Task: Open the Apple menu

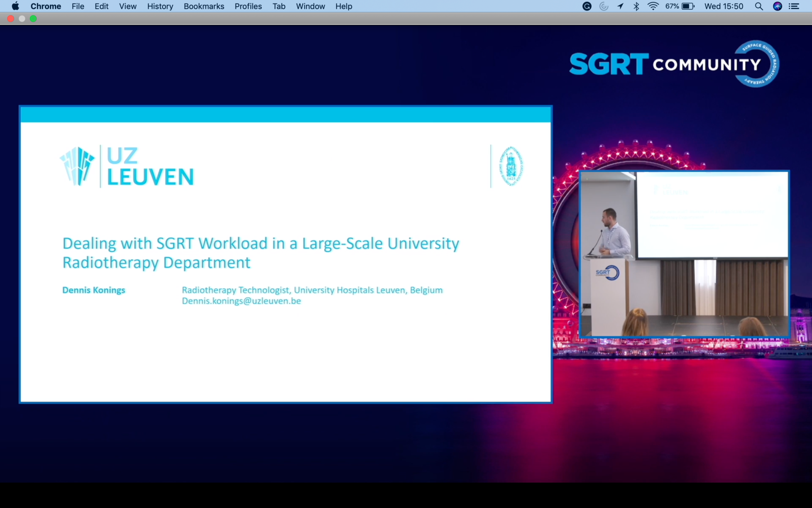Action: [x=15, y=6]
